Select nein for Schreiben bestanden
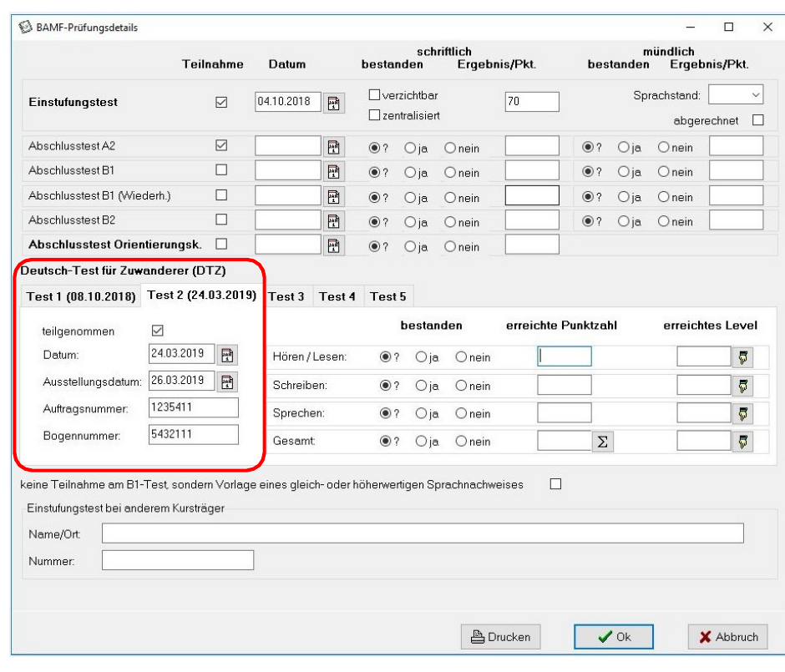 click(x=461, y=386)
